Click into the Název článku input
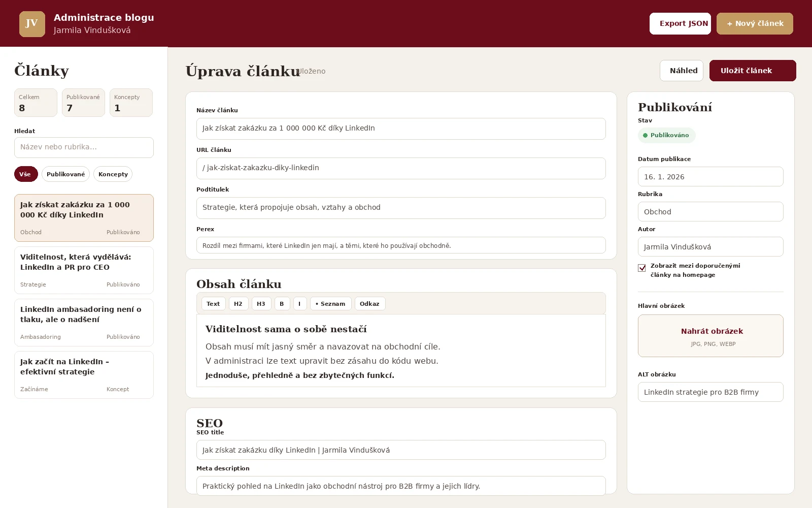This screenshot has height=508, width=812. point(401,129)
